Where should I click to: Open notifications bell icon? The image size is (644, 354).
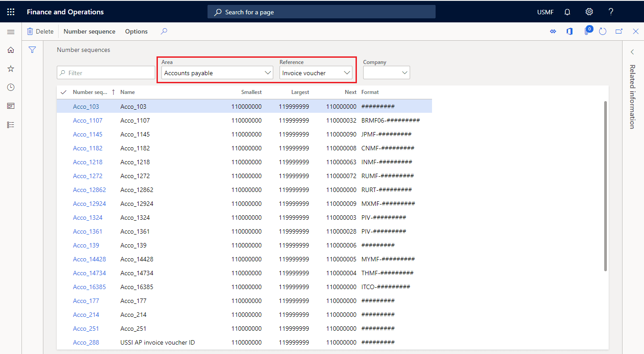[567, 12]
